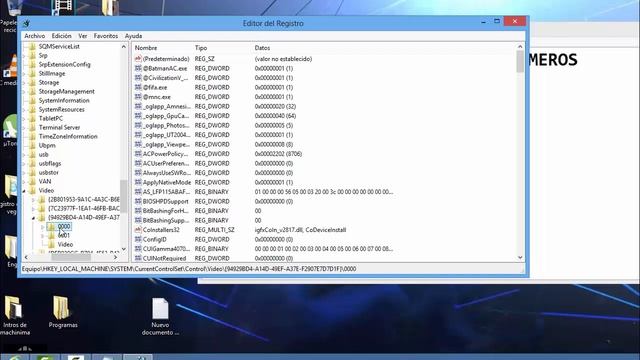Open the Nuevo documento desktop file
640x360 pixels.
(160, 316)
